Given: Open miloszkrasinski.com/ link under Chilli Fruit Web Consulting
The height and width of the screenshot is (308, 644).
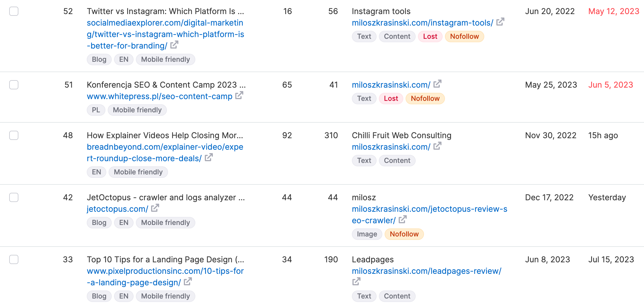Looking at the screenshot, I should coord(391,147).
